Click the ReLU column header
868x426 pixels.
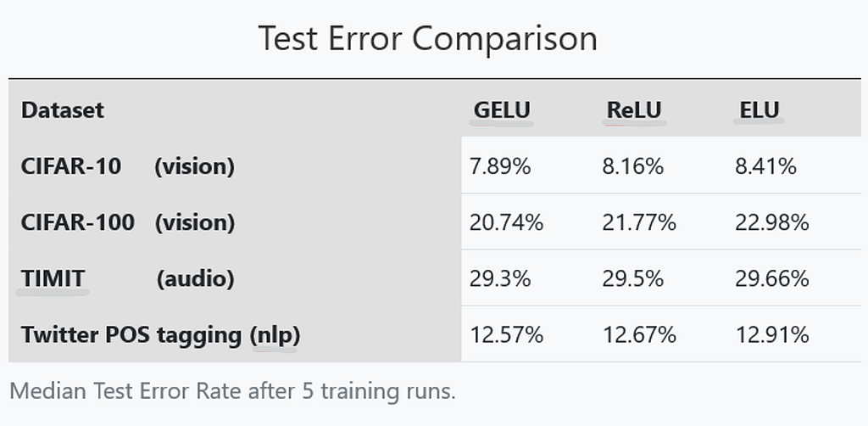tap(634, 110)
